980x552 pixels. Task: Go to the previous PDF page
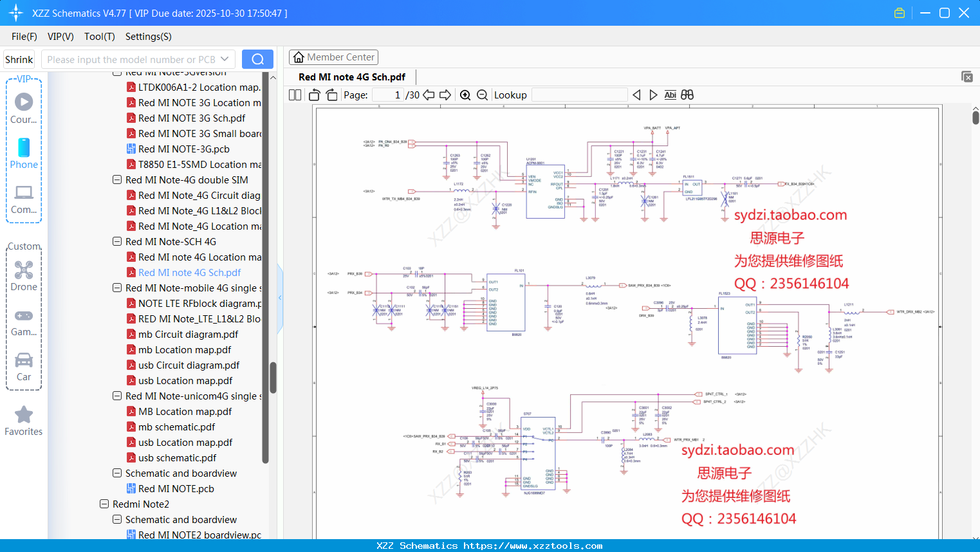click(429, 95)
